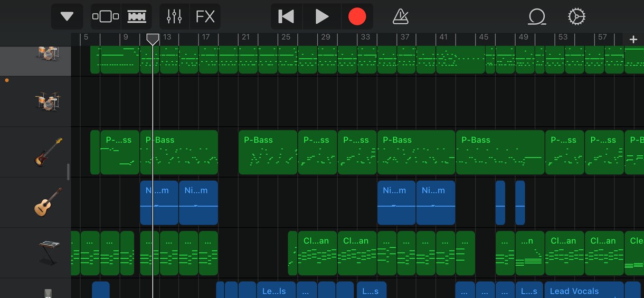Tap bar 53 on the ruler
This screenshot has height=298, width=644.
pyautogui.click(x=563, y=37)
